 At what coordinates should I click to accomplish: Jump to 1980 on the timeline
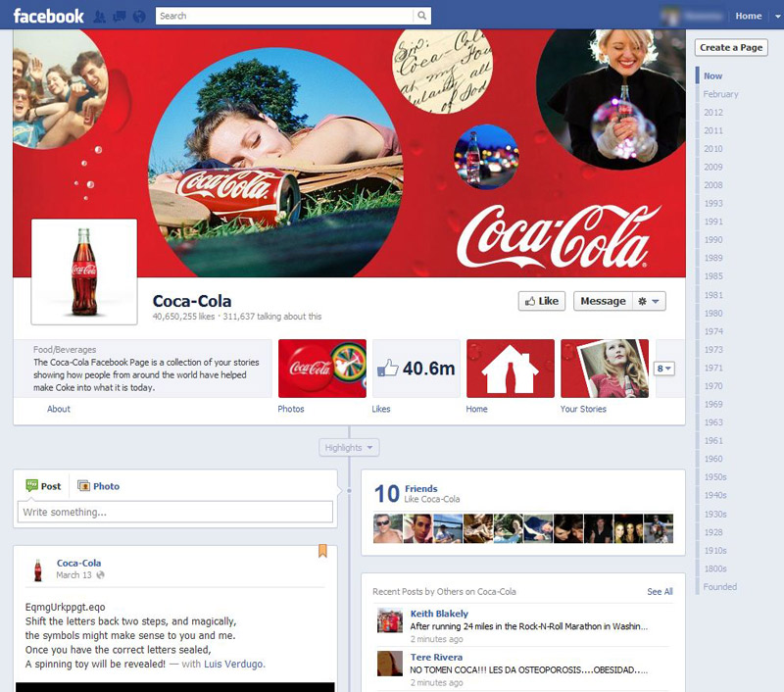click(x=713, y=314)
